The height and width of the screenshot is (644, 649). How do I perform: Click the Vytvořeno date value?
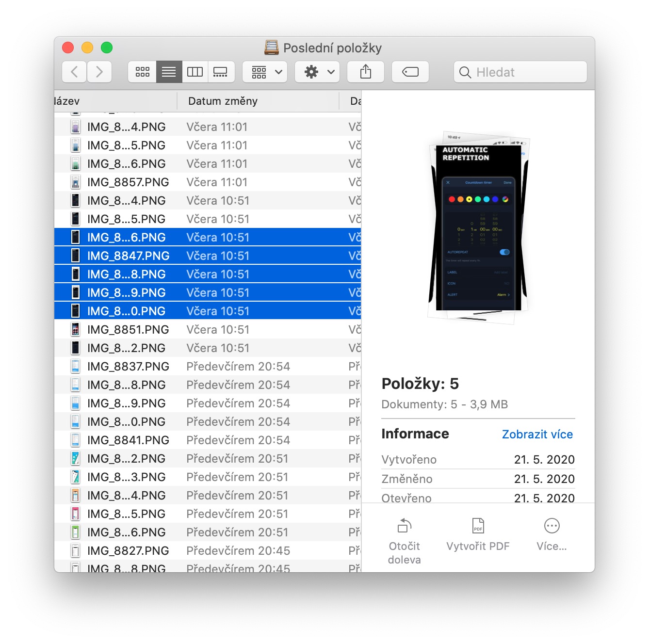click(x=544, y=459)
